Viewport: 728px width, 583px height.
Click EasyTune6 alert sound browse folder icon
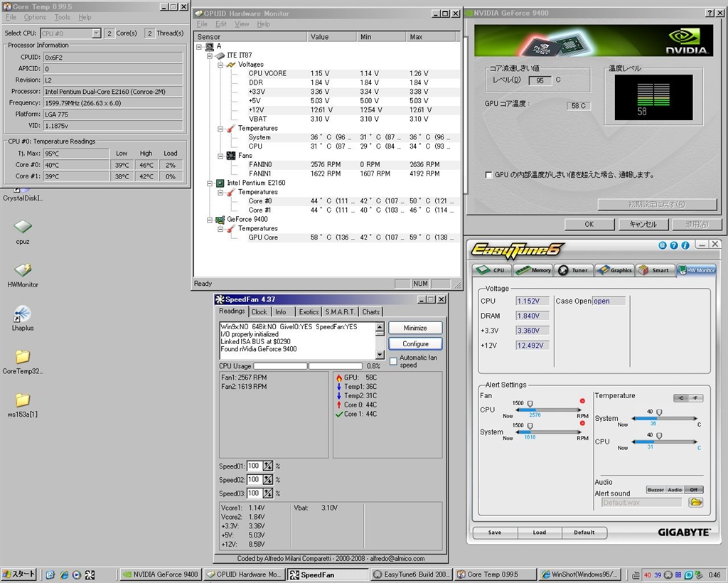click(x=696, y=502)
